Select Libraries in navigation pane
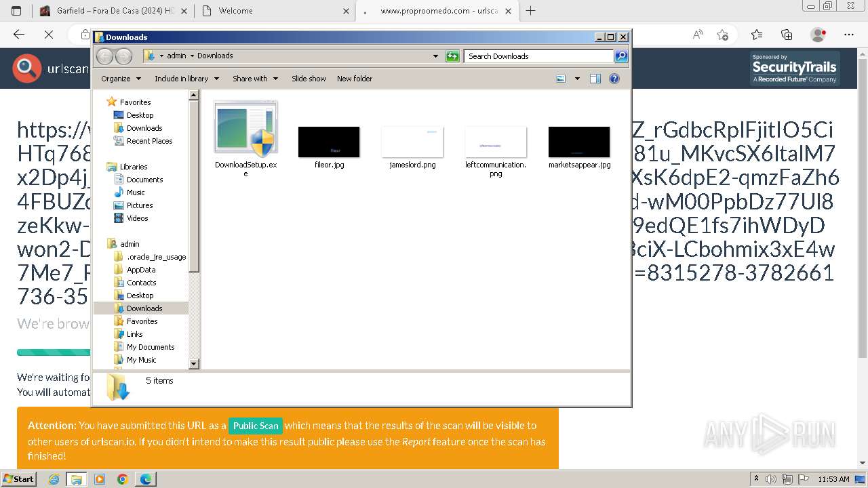The image size is (868, 488). pyautogui.click(x=134, y=167)
